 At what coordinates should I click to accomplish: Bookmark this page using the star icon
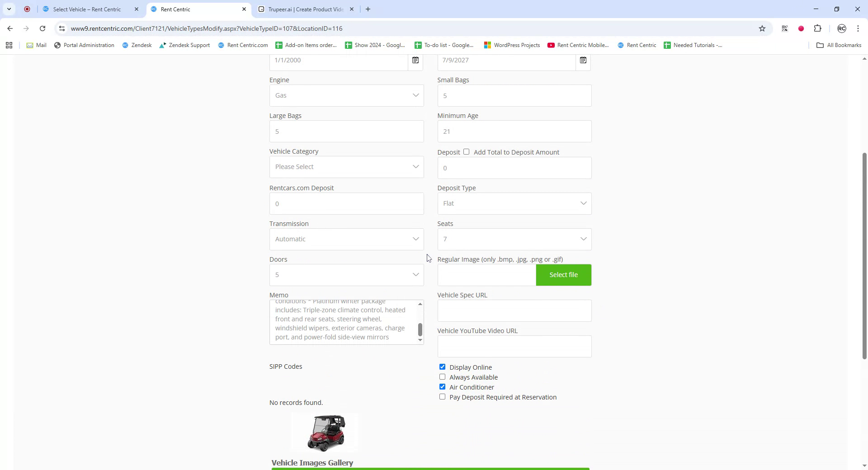762,28
